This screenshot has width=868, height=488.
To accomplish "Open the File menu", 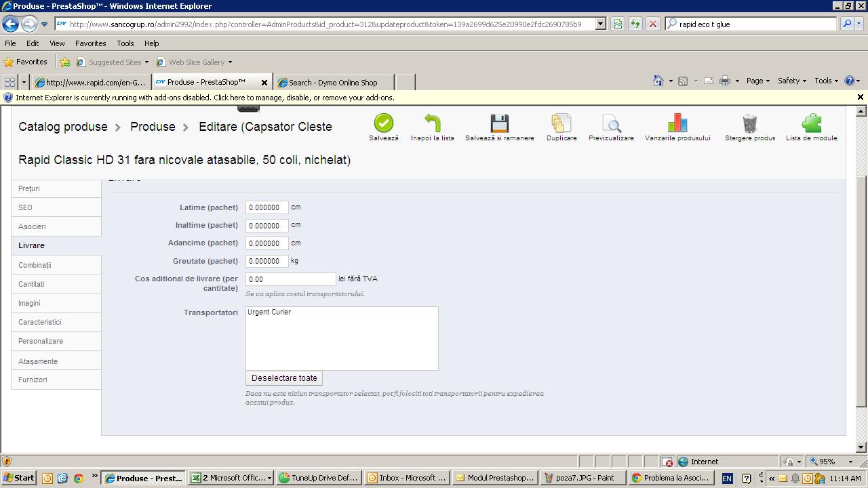I will tap(10, 43).
